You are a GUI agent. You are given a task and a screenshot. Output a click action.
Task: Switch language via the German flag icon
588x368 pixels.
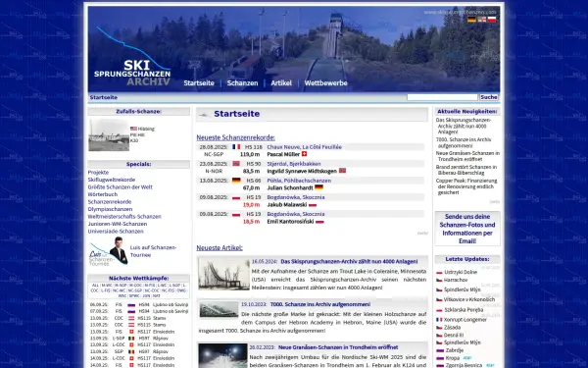pos(471,20)
